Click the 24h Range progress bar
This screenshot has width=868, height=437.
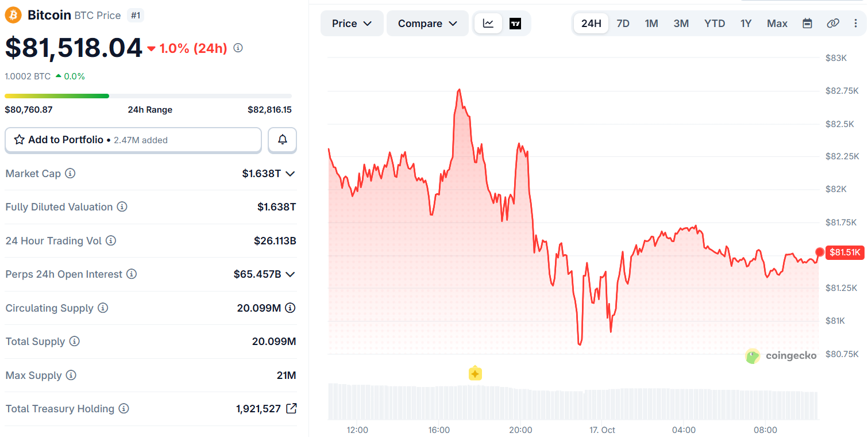point(148,96)
